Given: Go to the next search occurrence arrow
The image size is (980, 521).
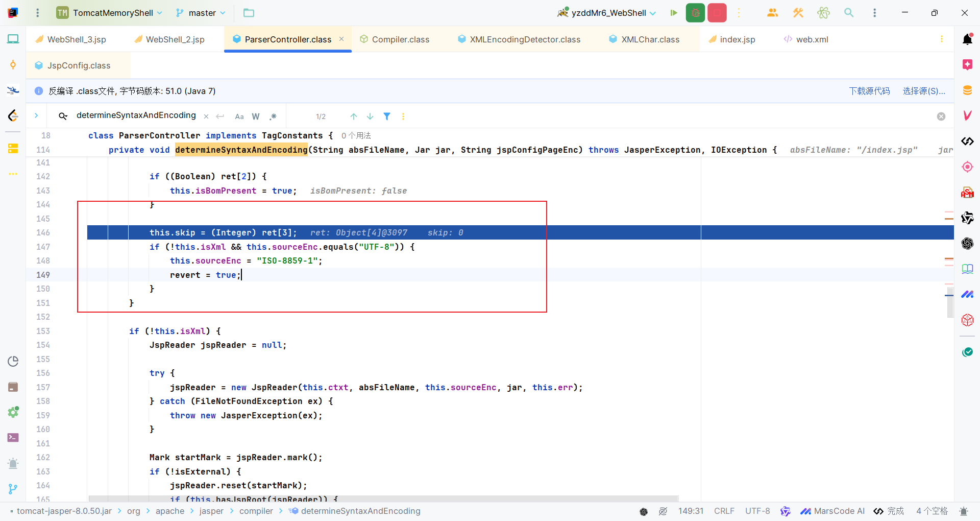Looking at the screenshot, I should (x=370, y=116).
